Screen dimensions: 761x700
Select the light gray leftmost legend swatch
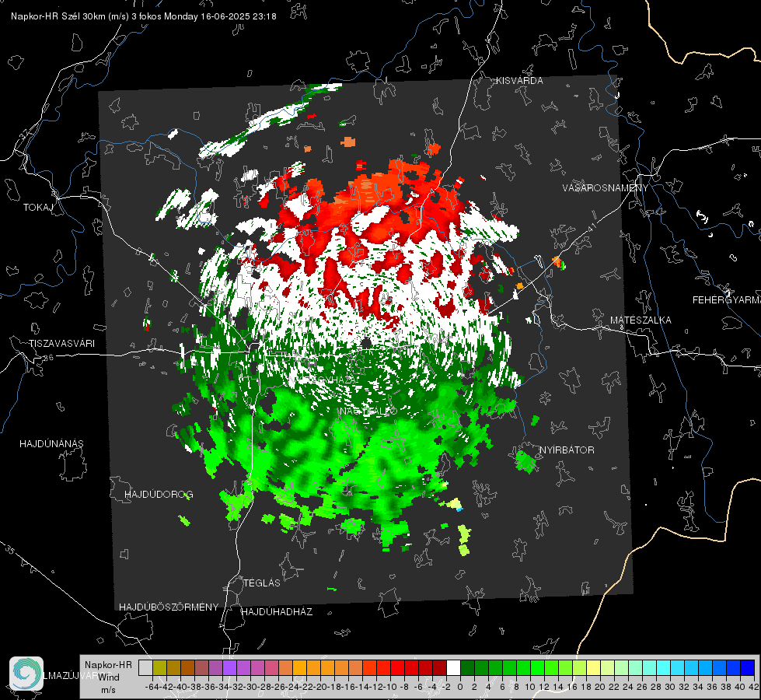[145, 667]
